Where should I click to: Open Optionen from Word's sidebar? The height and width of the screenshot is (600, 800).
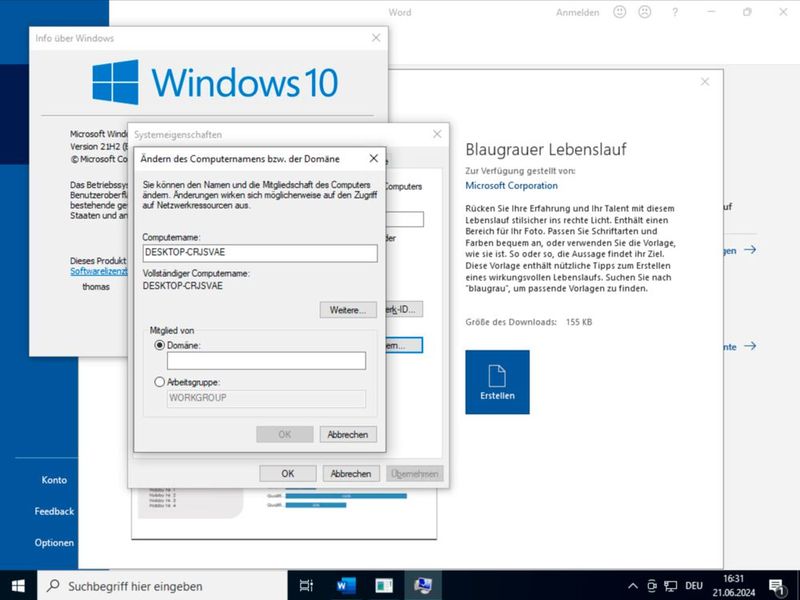(53, 543)
